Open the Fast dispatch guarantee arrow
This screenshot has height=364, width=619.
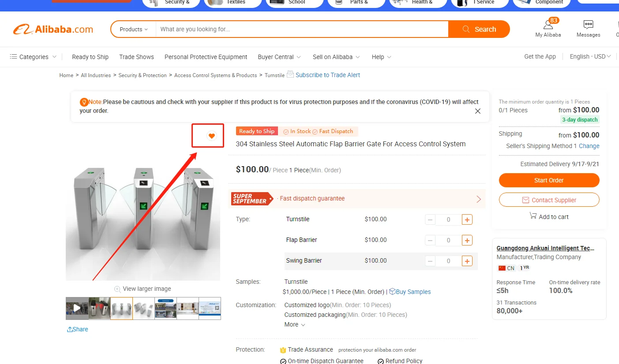point(479,199)
